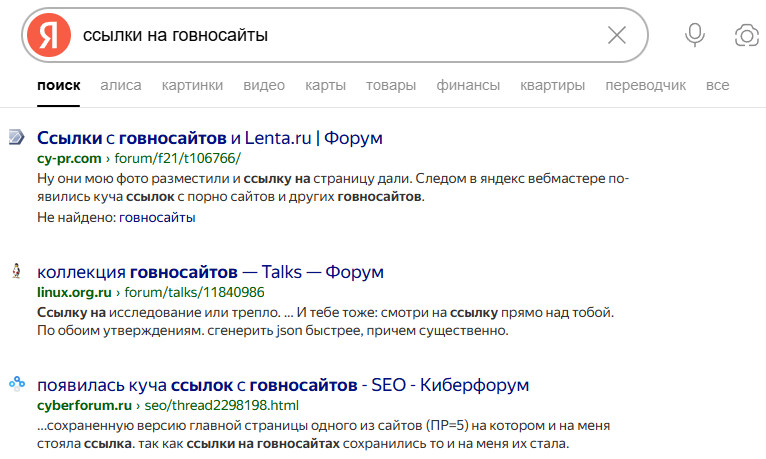Image resolution: width=766 pixels, height=459 pixels.
Task: Select the алиса tab
Action: tap(121, 86)
